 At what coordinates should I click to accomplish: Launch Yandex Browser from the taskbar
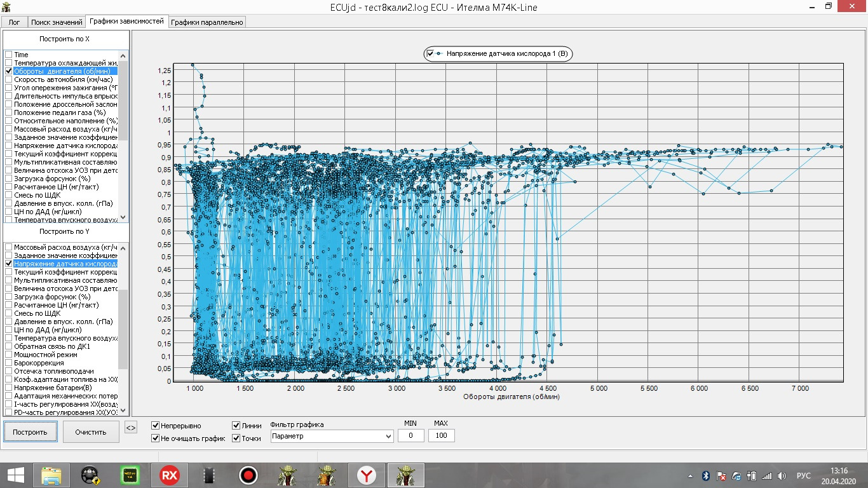tap(365, 475)
